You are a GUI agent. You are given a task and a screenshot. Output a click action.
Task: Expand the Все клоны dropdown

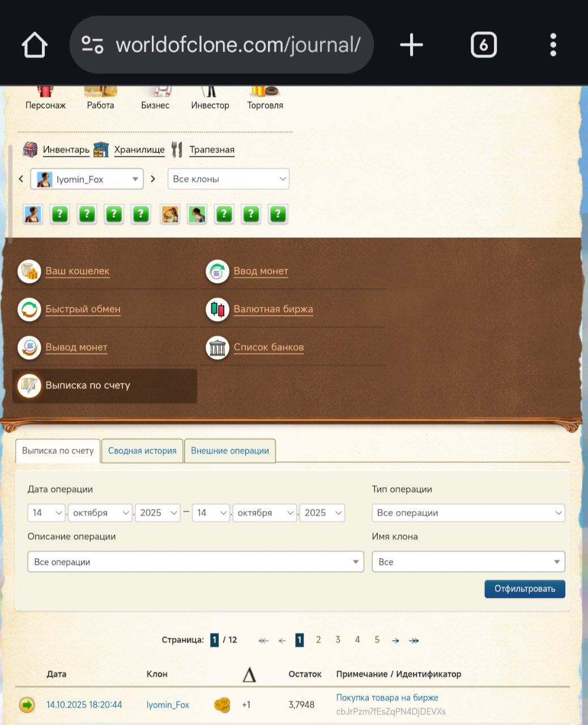(228, 179)
